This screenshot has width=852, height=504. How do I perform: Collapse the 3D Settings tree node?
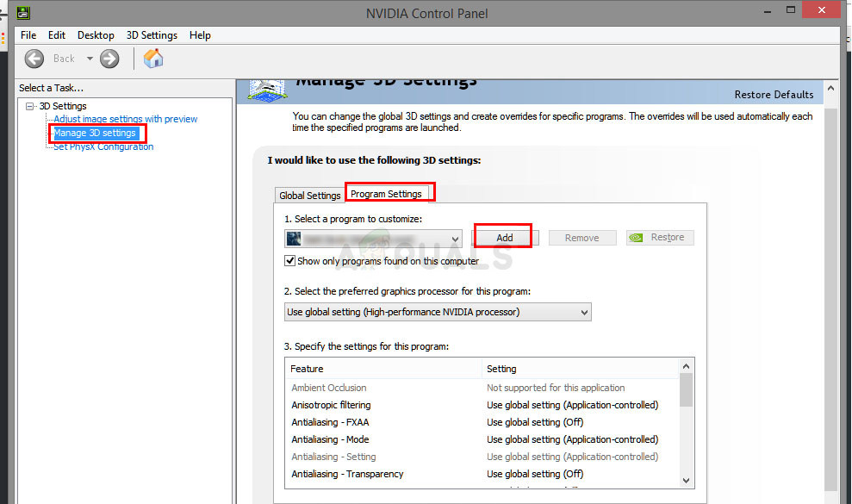tap(30, 107)
